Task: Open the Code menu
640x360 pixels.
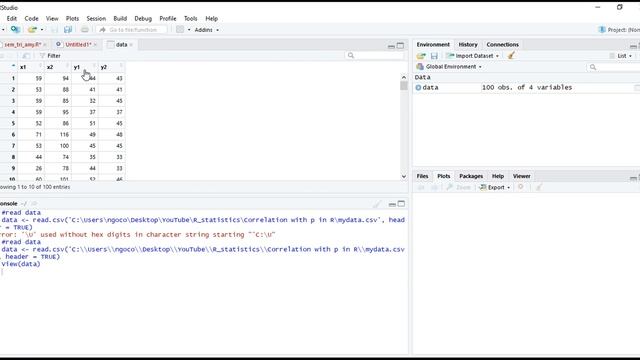Action: 31,18
